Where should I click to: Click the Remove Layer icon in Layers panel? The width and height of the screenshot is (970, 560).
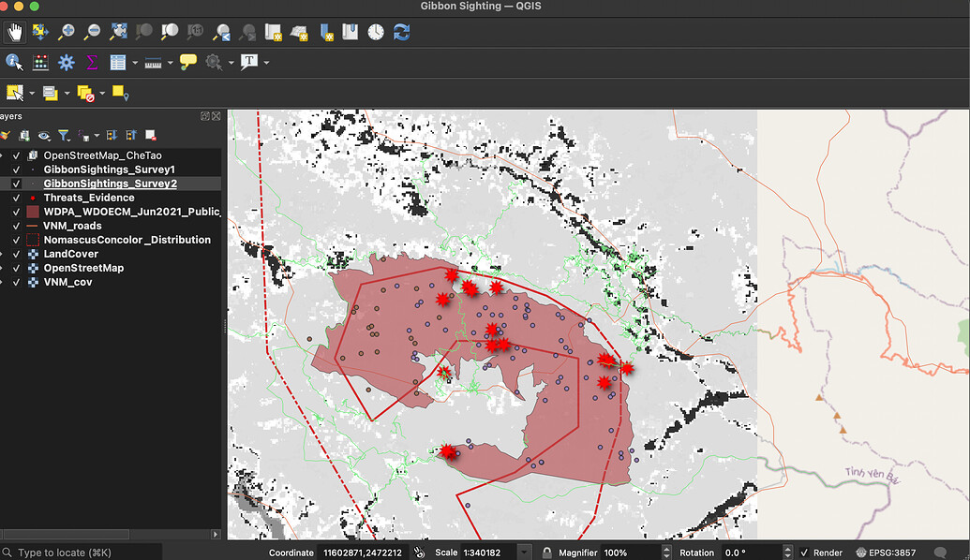coord(150,136)
